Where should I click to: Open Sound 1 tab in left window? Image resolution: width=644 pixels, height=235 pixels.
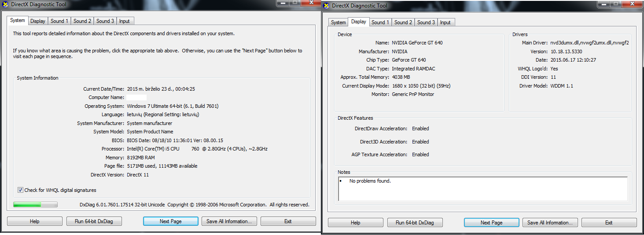pyautogui.click(x=59, y=21)
